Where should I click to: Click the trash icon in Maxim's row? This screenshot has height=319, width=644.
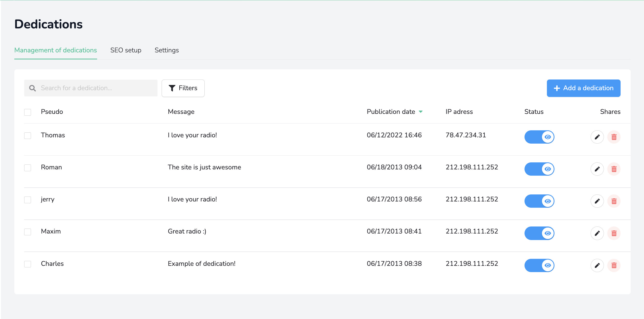[614, 233]
